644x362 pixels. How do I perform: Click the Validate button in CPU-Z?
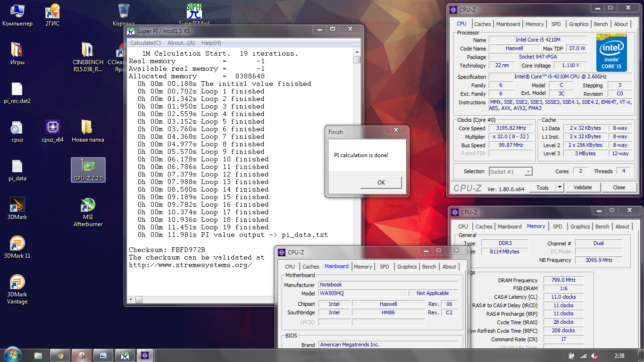[583, 187]
